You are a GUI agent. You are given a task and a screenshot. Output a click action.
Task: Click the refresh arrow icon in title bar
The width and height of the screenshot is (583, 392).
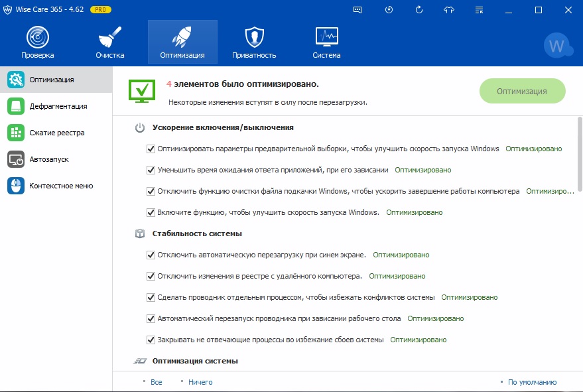click(419, 10)
